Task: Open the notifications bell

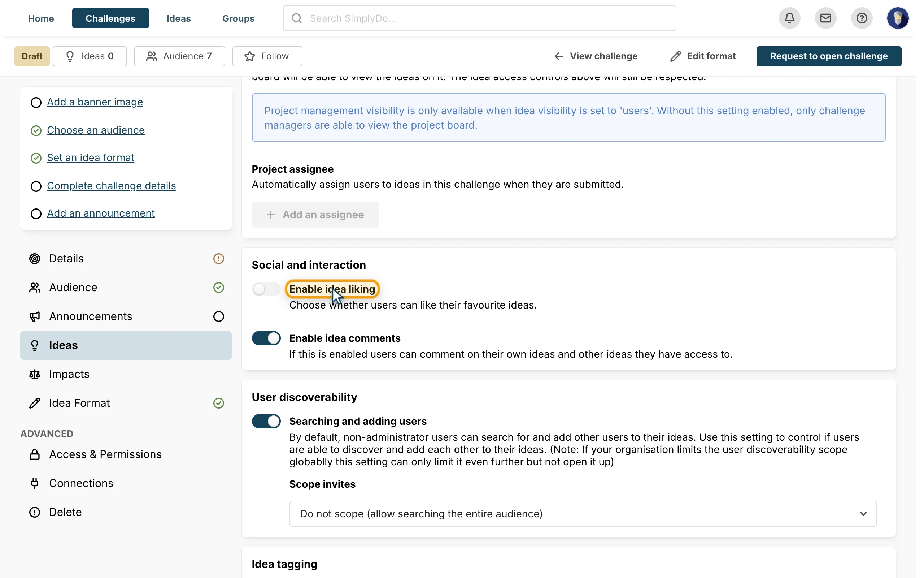Action: point(789,18)
